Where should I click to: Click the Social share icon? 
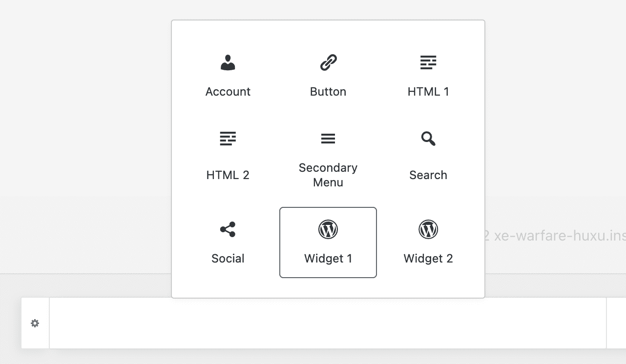pos(228,229)
